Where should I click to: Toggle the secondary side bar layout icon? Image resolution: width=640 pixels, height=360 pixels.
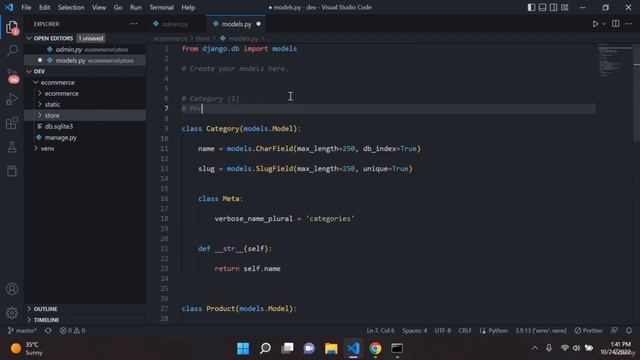pyautogui.click(x=553, y=7)
